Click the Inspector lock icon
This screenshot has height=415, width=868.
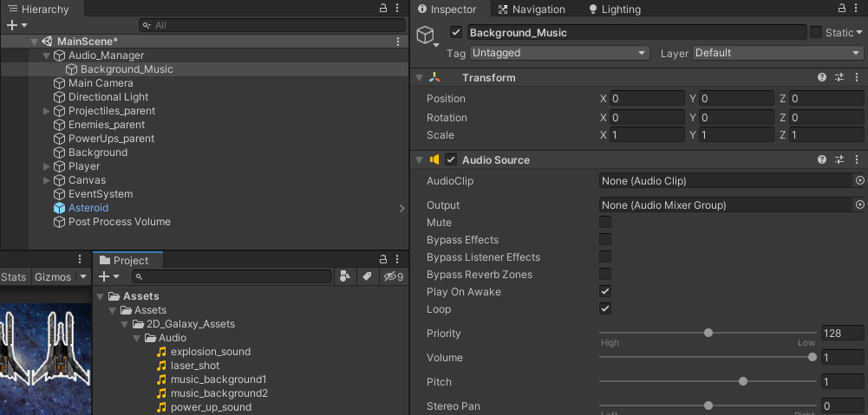coord(841,9)
